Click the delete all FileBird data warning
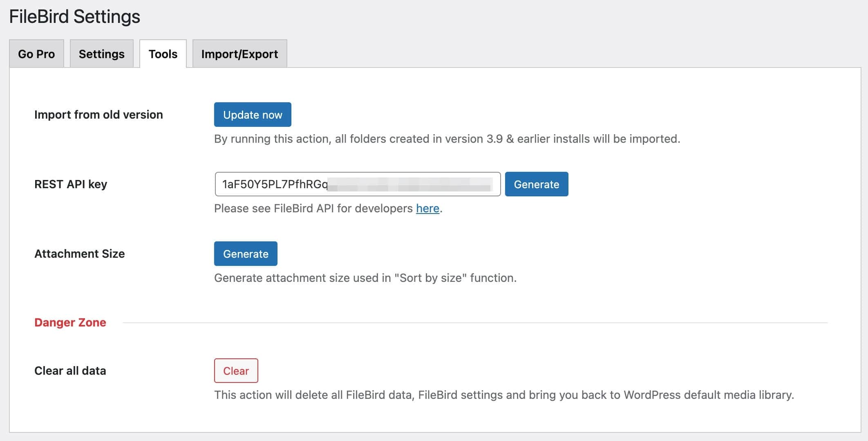Screen dimensions: 868x441 point(504,395)
